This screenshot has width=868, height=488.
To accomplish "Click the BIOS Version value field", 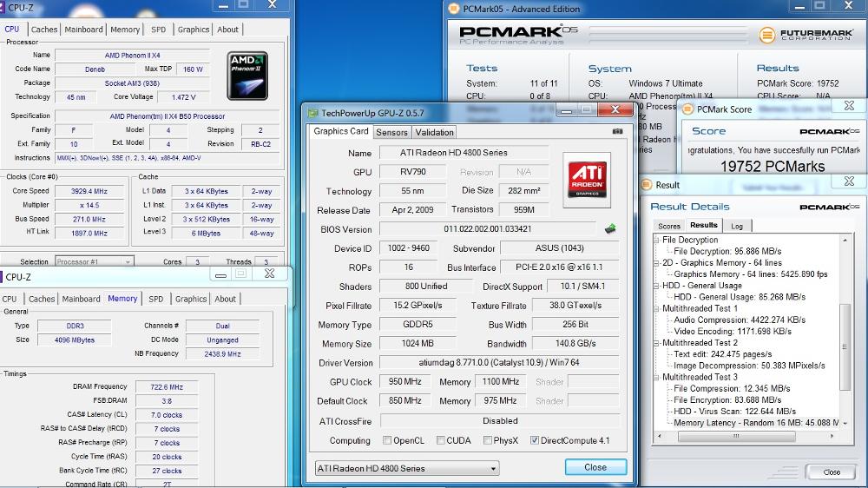I will click(x=487, y=228).
